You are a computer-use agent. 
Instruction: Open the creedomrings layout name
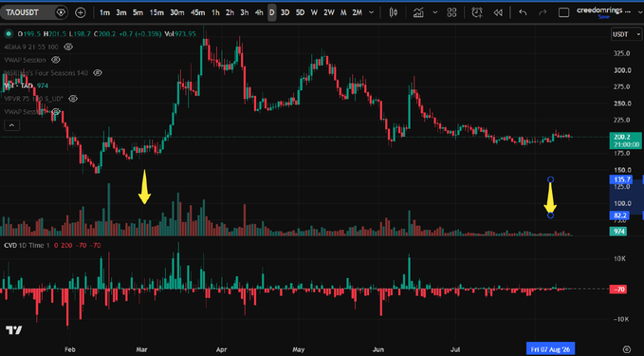604,9
